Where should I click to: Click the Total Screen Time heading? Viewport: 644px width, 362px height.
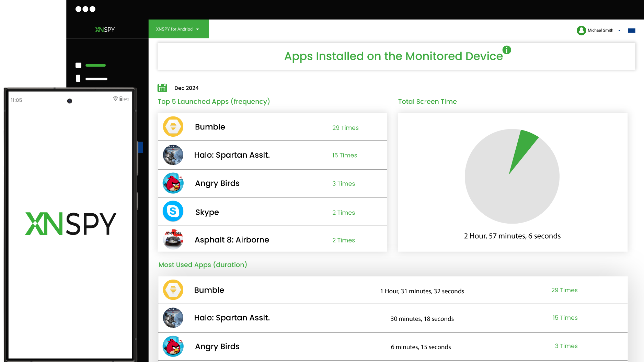[427, 102]
